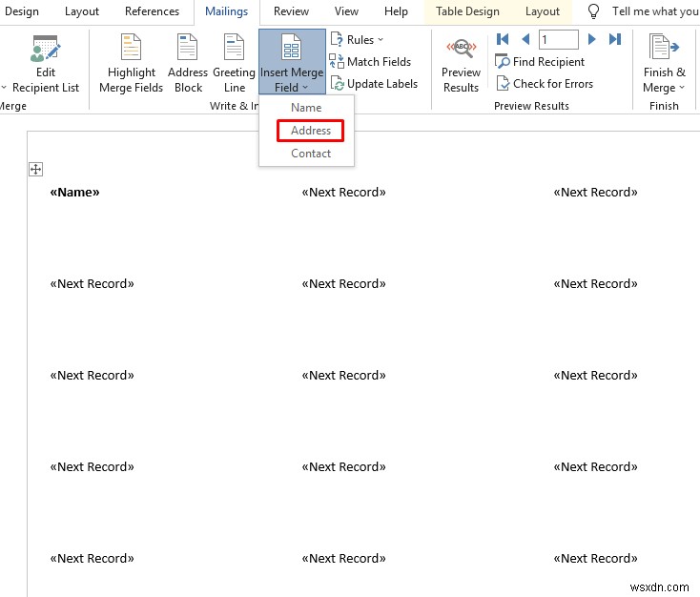Click the Tell me search box

(x=655, y=11)
